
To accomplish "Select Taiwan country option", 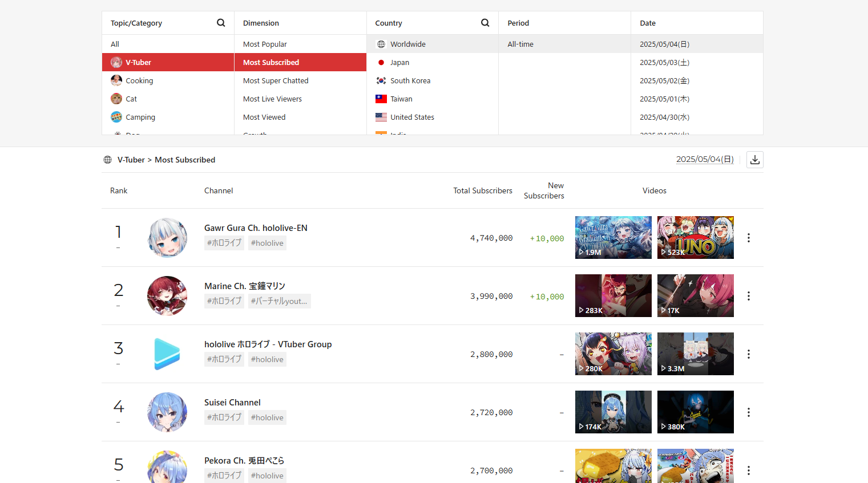I will pos(433,99).
